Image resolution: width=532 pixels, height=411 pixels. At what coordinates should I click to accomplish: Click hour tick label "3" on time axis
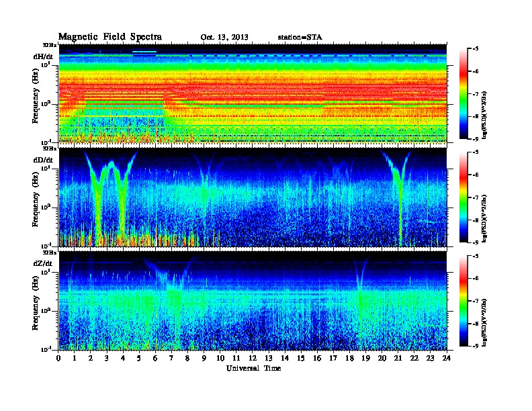(107, 358)
